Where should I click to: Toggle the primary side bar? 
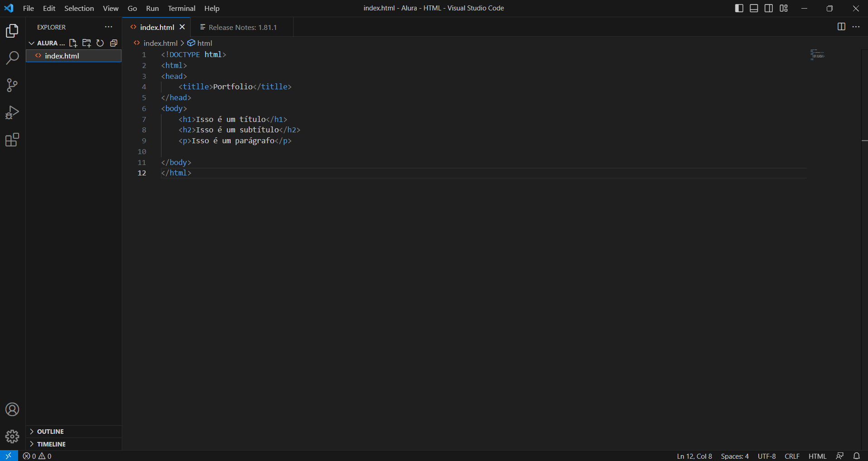click(x=739, y=8)
